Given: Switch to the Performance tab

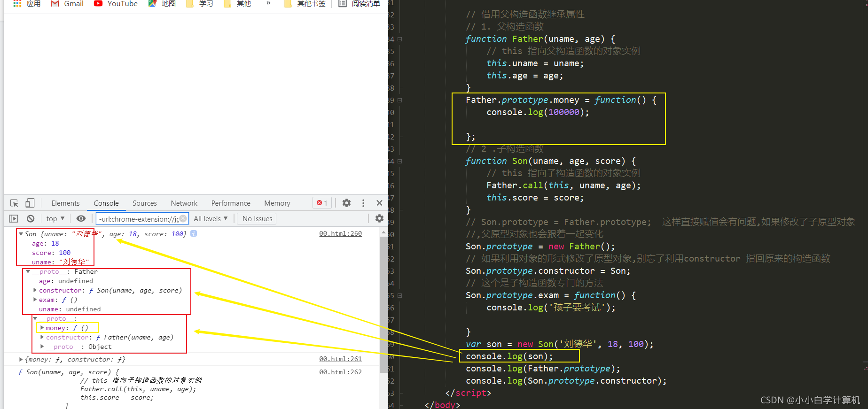Looking at the screenshot, I should (231, 203).
